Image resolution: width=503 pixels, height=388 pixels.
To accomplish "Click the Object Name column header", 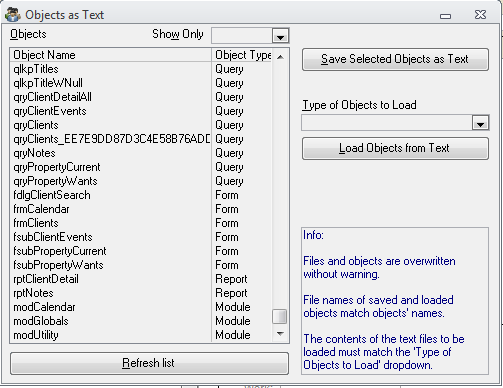I will click(x=111, y=55).
